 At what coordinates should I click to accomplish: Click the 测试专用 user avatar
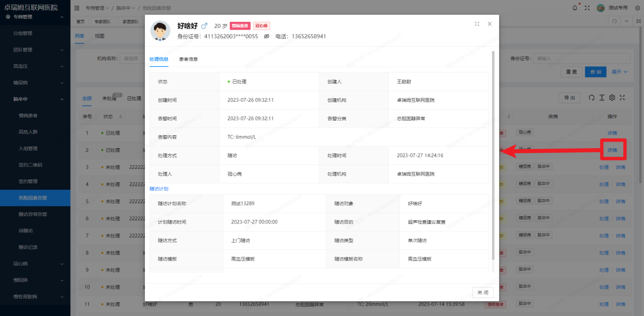click(600, 8)
